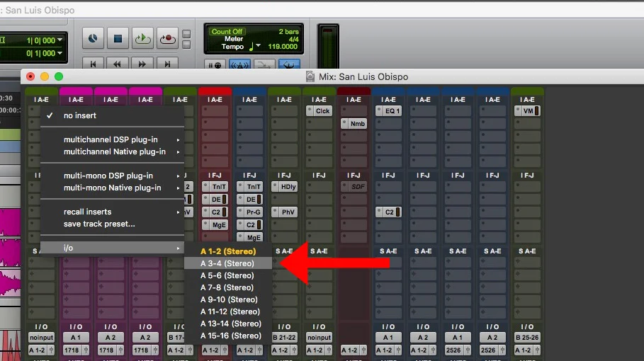This screenshot has height=361, width=644.
Task: Open output window icon beside A 1-2 under B 21-22
Action: (293, 350)
